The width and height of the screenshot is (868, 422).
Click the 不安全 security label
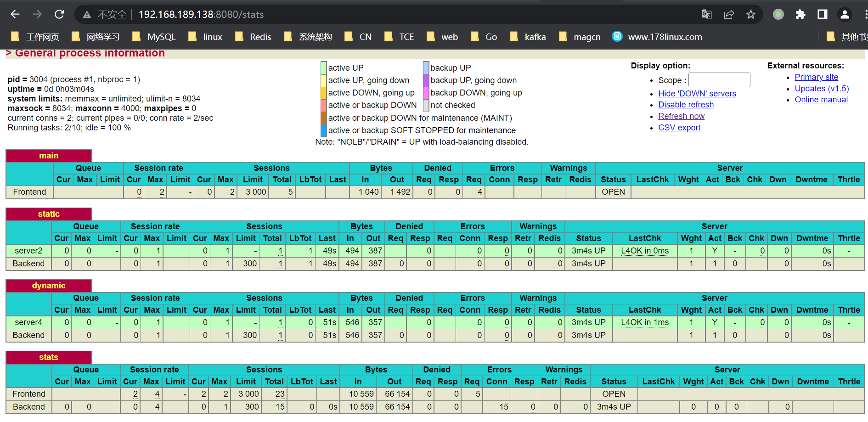112,15
